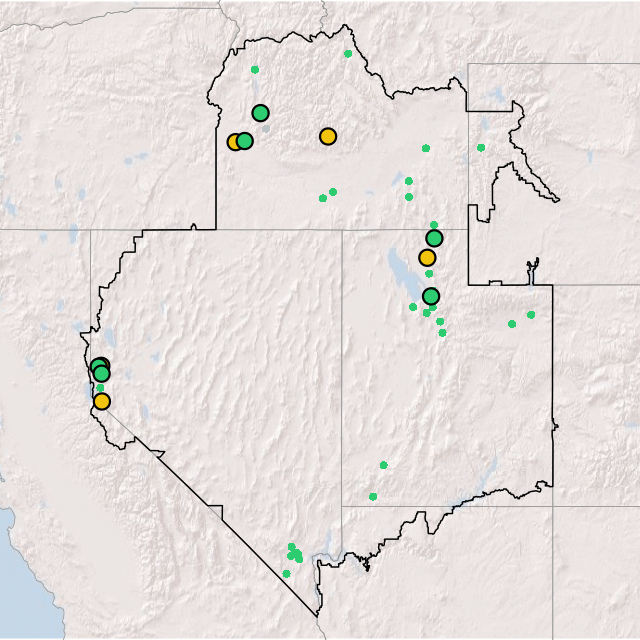Select yellow marker overlapped by green marker in north
The height and width of the screenshot is (640, 640).
(x=234, y=142)
